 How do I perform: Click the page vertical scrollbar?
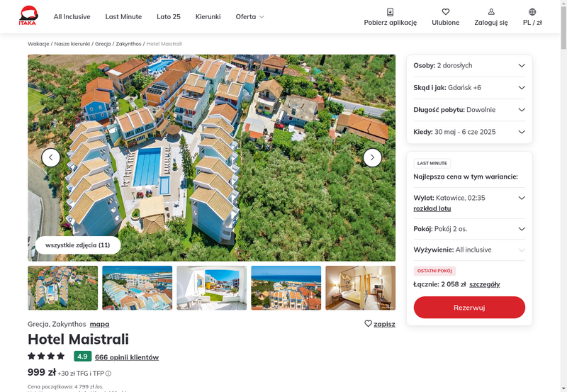tap(563, 196)
